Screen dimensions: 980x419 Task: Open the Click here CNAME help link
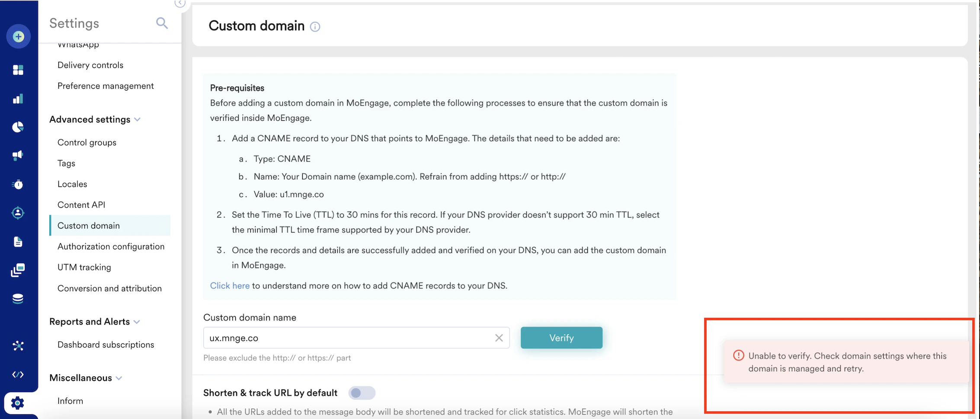(230, 285)
